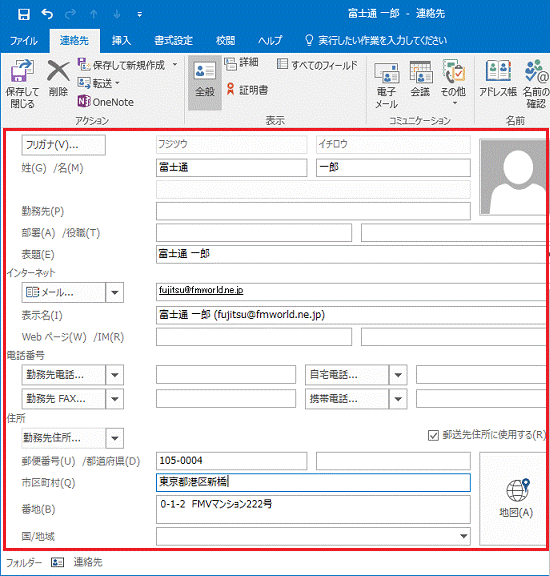
Task: Toggle 郵送先住所に使用する checkbox
Action: coord(434,435)
